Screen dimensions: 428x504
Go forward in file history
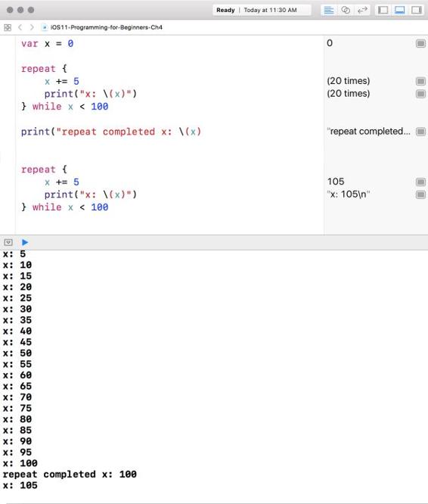(x=32, y=28)
